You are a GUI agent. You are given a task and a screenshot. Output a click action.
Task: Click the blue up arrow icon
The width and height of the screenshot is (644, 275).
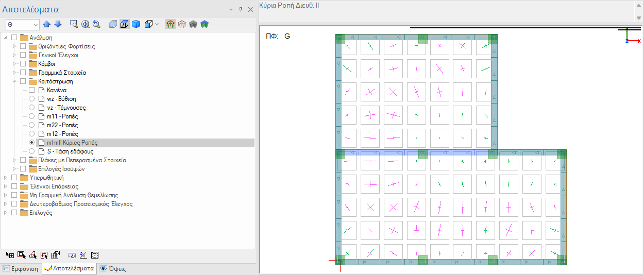point(47,24)
